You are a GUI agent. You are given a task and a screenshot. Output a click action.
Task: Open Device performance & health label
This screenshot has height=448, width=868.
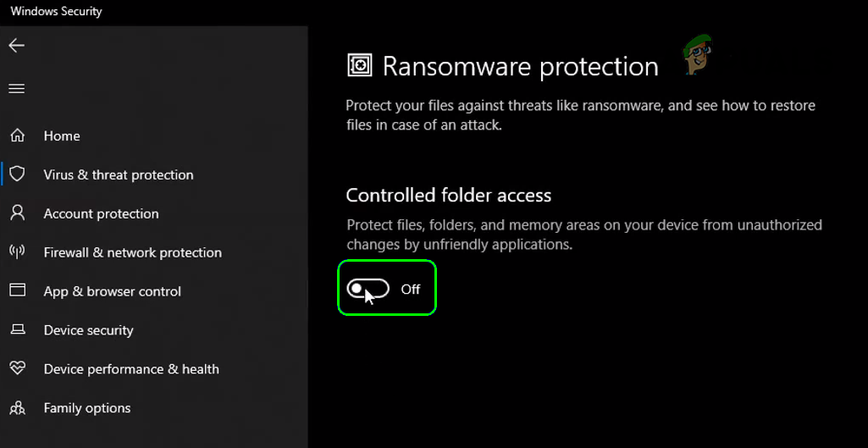point(131,369)
